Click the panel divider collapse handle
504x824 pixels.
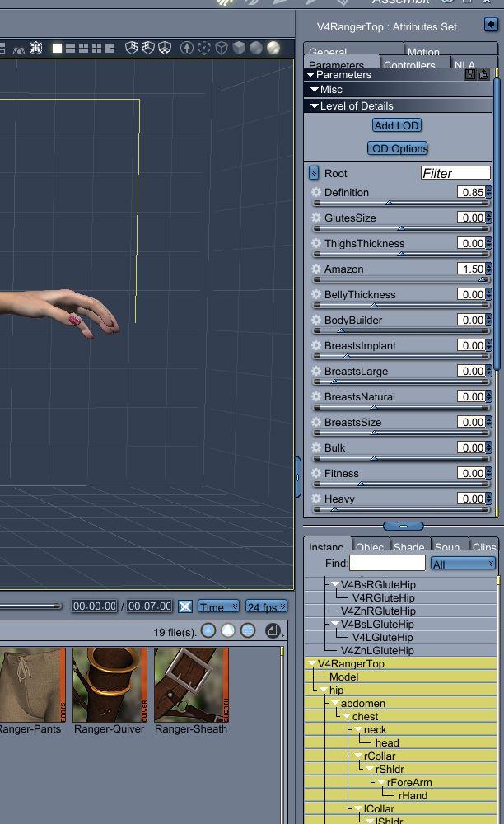tap(404, 526)
